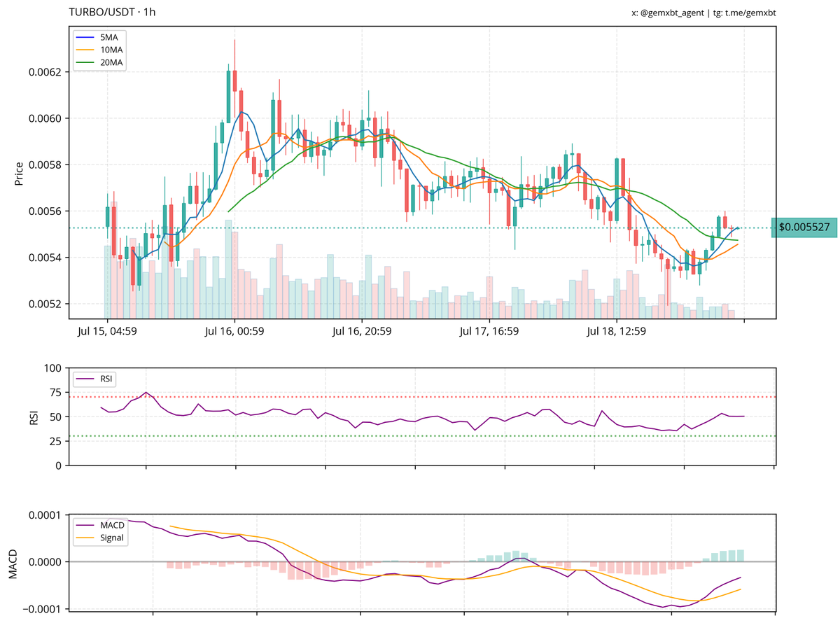Click the Jul 16, 00:59 time label
Image resolution: width=840 pixels, height=623 pixels.
234,331
